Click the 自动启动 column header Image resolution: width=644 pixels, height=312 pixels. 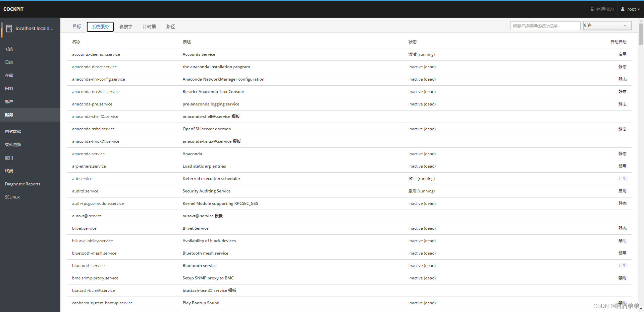click(619, 42)
